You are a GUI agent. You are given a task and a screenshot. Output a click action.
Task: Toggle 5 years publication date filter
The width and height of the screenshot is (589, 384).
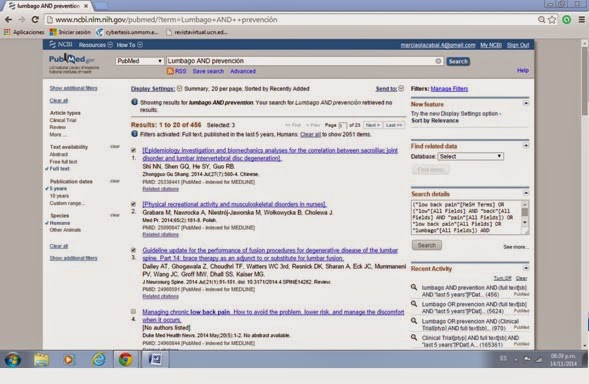pos(58,189)
